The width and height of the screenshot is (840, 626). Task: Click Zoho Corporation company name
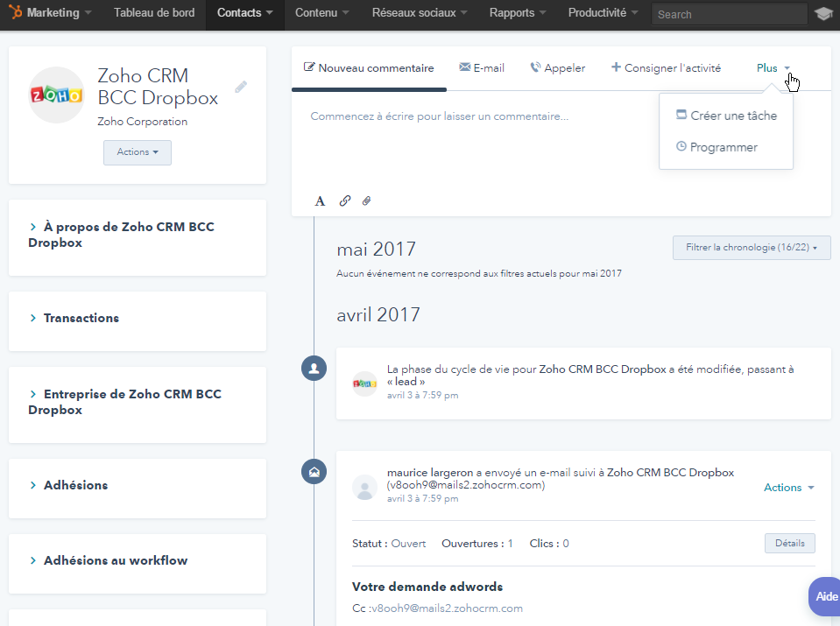point(143,122)
